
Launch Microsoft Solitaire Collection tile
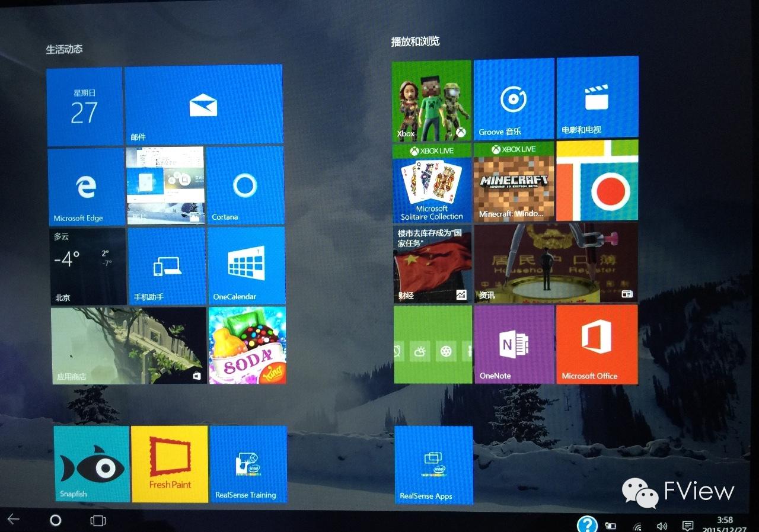[x=432, y=183]
